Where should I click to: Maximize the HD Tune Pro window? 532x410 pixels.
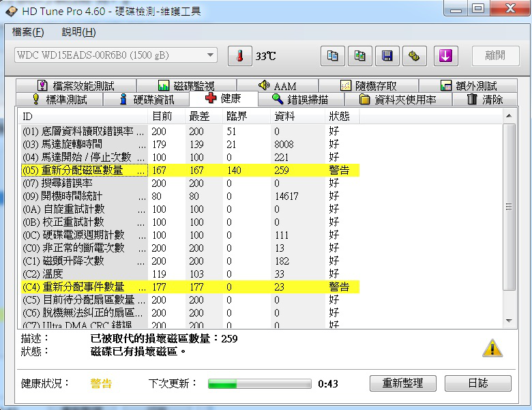pyautogui.click(x=478, y=8)
